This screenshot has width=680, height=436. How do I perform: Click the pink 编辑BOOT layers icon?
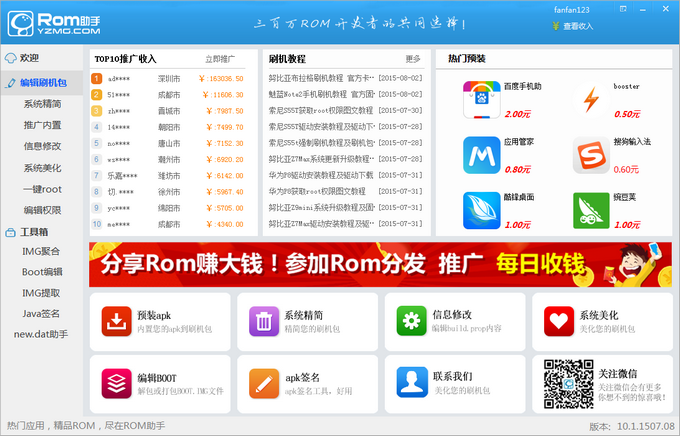[x=117, y=382]
